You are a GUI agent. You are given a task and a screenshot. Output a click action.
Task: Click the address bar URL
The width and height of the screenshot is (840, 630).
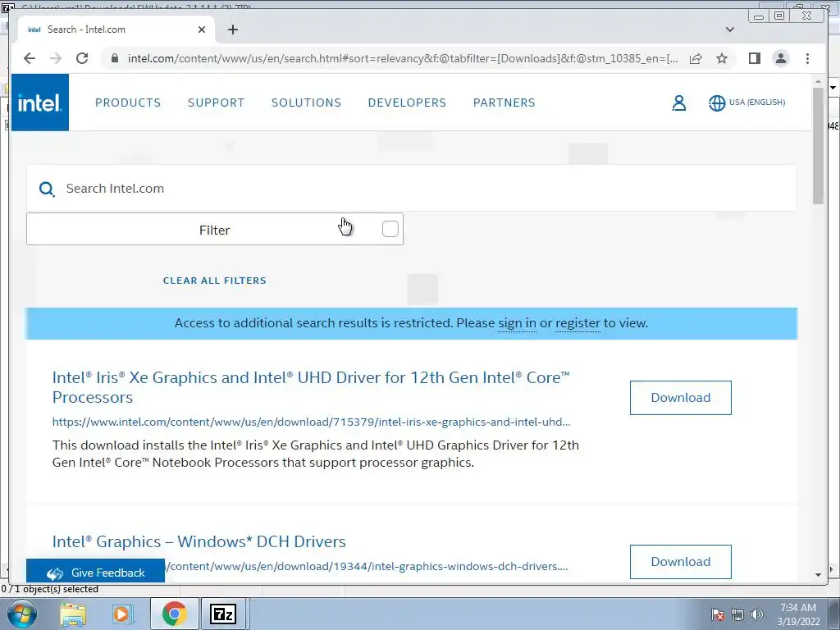[403, 58]
